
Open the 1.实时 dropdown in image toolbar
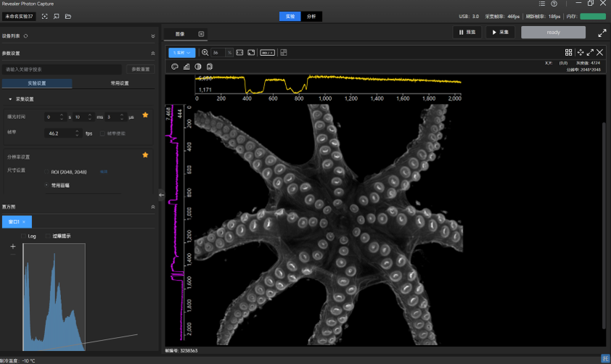point(181,52)
